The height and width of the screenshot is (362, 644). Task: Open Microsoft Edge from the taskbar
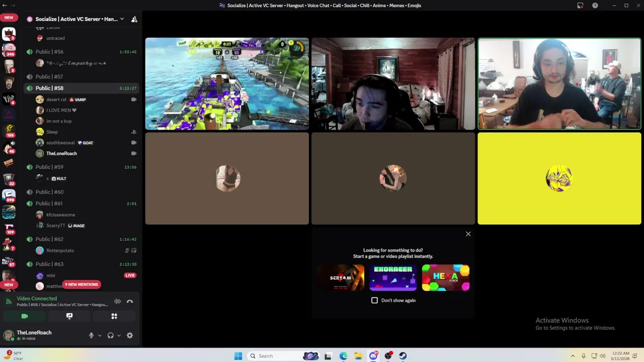(343, 356)
